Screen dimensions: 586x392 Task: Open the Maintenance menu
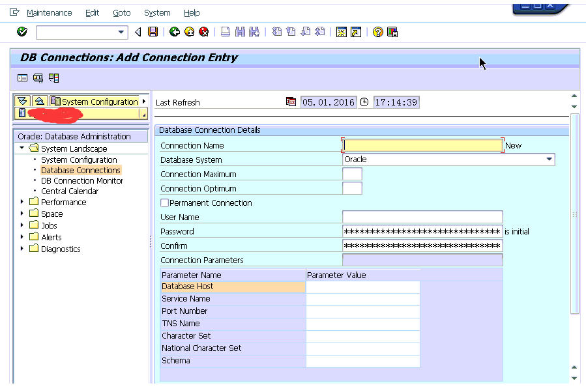[50, 12]
